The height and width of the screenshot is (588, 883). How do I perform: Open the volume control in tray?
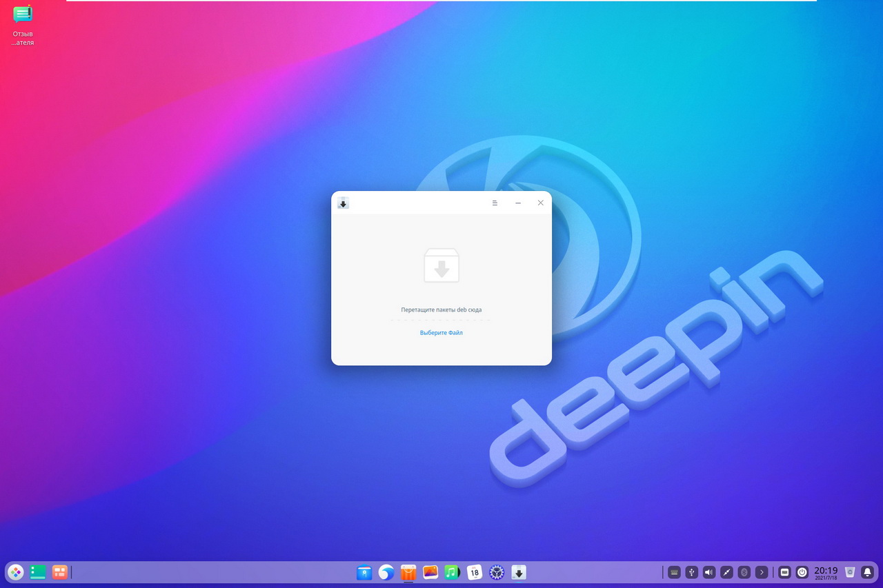point(709,572)
